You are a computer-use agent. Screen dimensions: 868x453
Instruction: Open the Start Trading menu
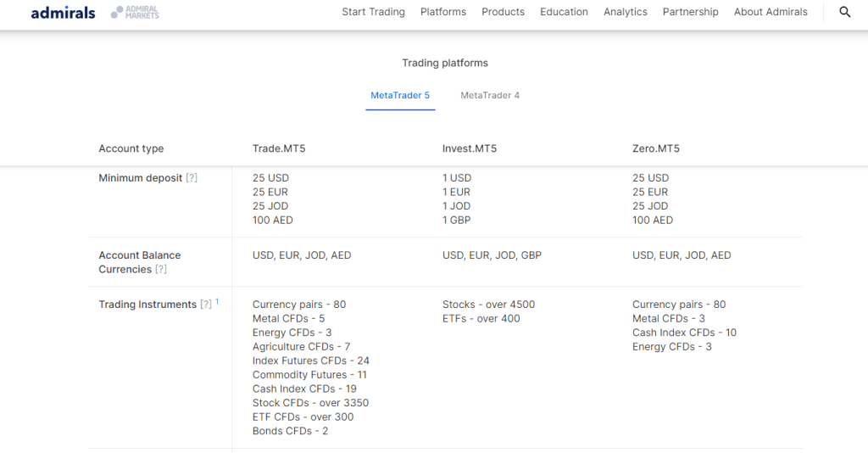coord(373,12)
